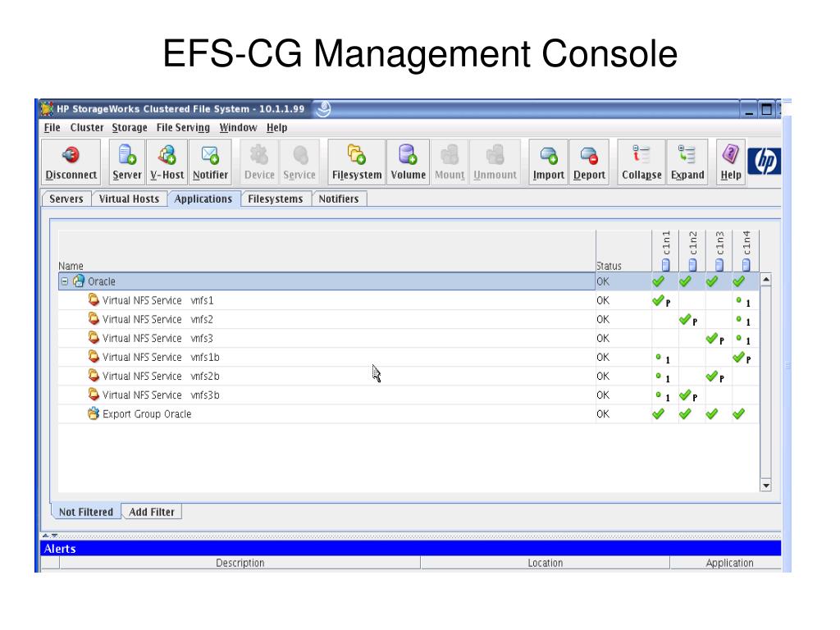Open Help from the toolbar

(x=731, y=162)
